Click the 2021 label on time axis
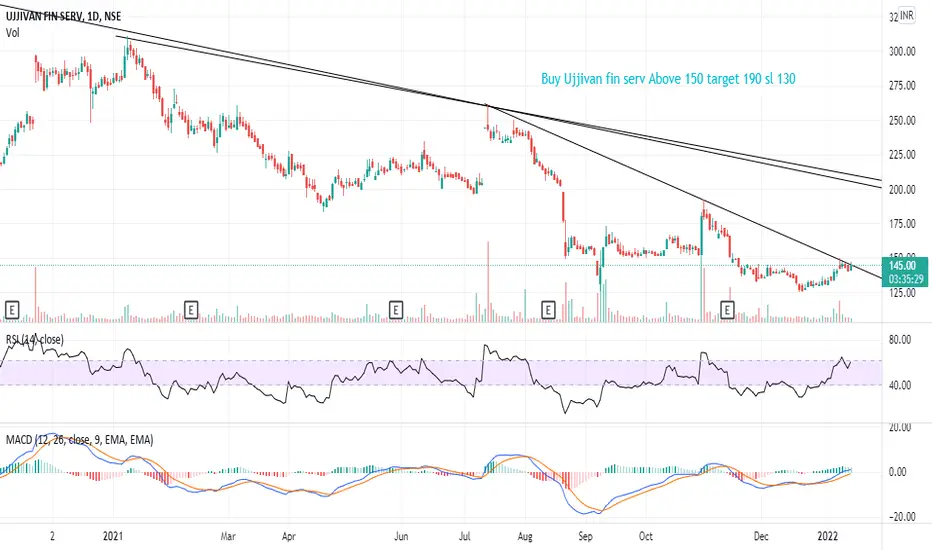The width and height of the screenshot is (932, 550). 113,536
